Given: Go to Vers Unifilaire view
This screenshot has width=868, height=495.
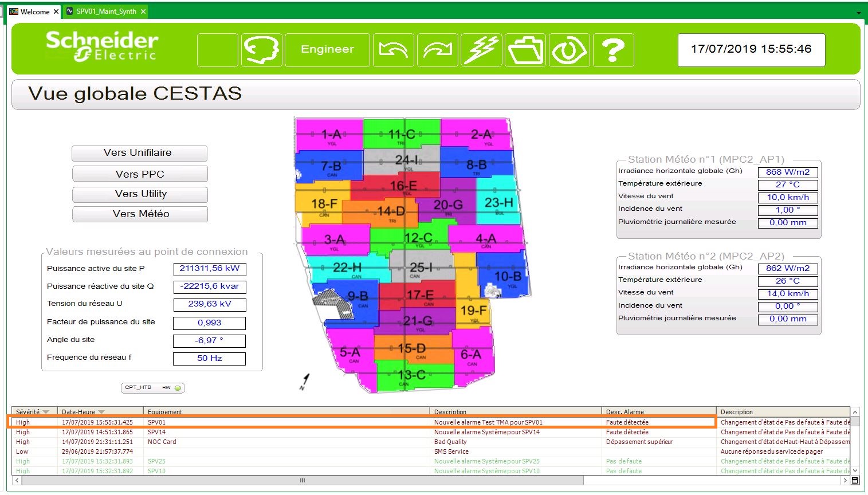Looking at the screenshot, I should [139, 153].
